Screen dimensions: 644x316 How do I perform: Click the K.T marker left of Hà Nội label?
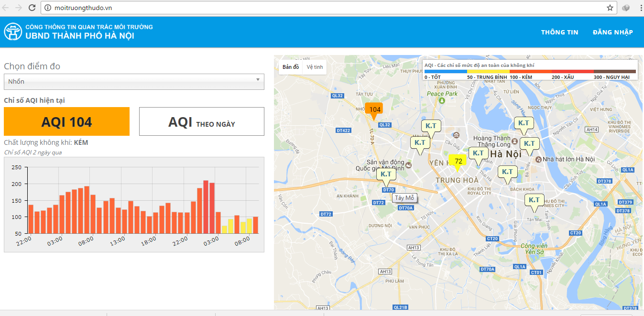coord(478,155)
